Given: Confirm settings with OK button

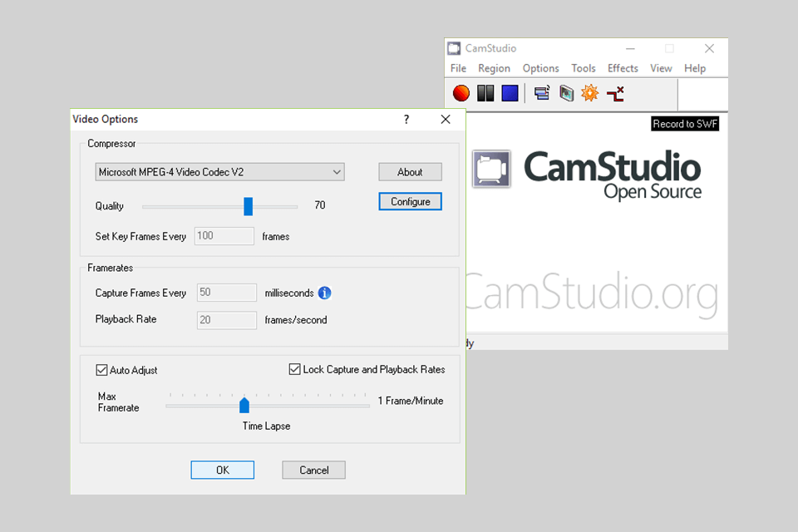Looking at the screenshot, I should click(223, 470).
